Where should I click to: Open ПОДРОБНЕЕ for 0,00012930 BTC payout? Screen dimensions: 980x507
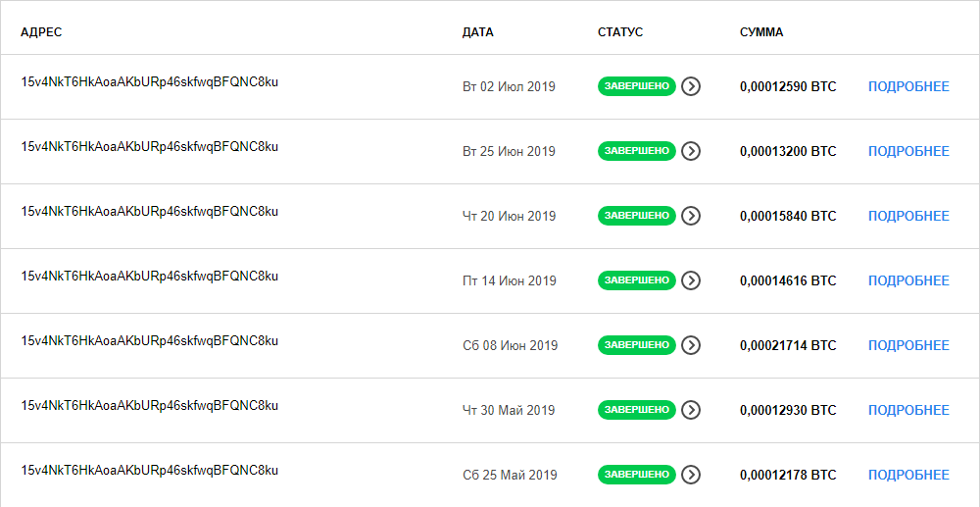coord(908,410)
